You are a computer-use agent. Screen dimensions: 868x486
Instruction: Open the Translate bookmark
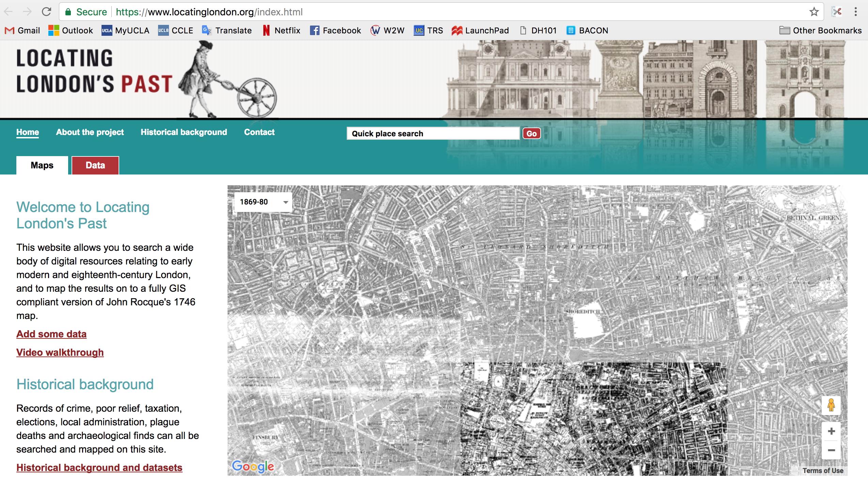227,31
